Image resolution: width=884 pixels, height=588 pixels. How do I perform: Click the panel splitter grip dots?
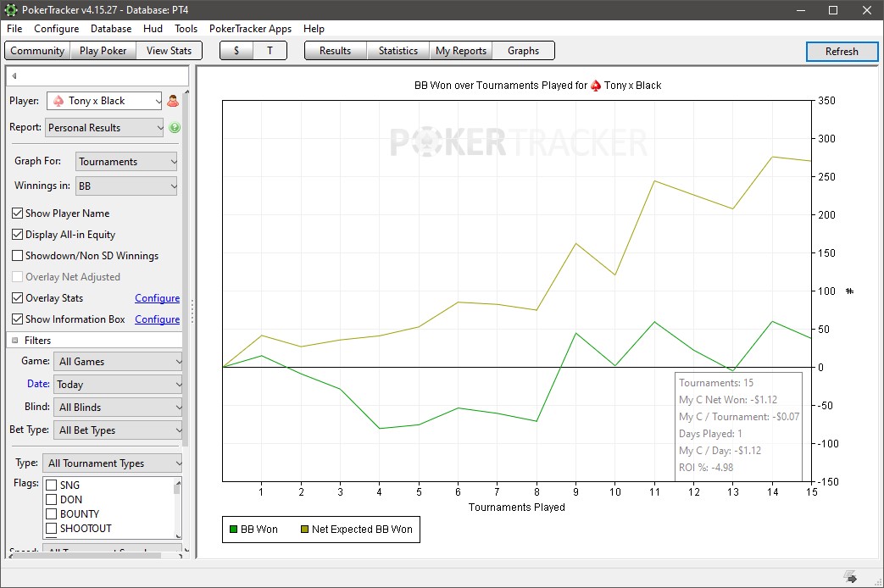(192, 311)
